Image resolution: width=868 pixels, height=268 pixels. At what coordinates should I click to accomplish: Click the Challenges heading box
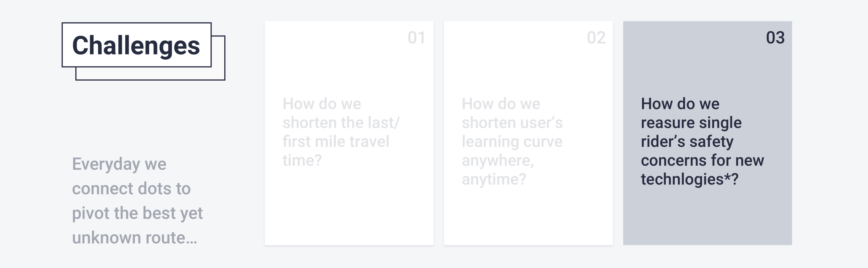pyautogui.click(x=136, y=45)
